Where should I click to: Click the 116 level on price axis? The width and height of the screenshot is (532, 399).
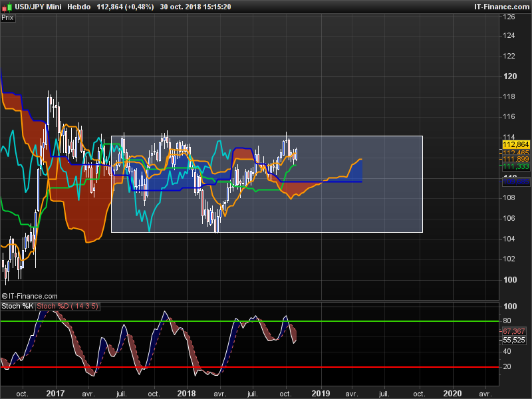(509, 117)
